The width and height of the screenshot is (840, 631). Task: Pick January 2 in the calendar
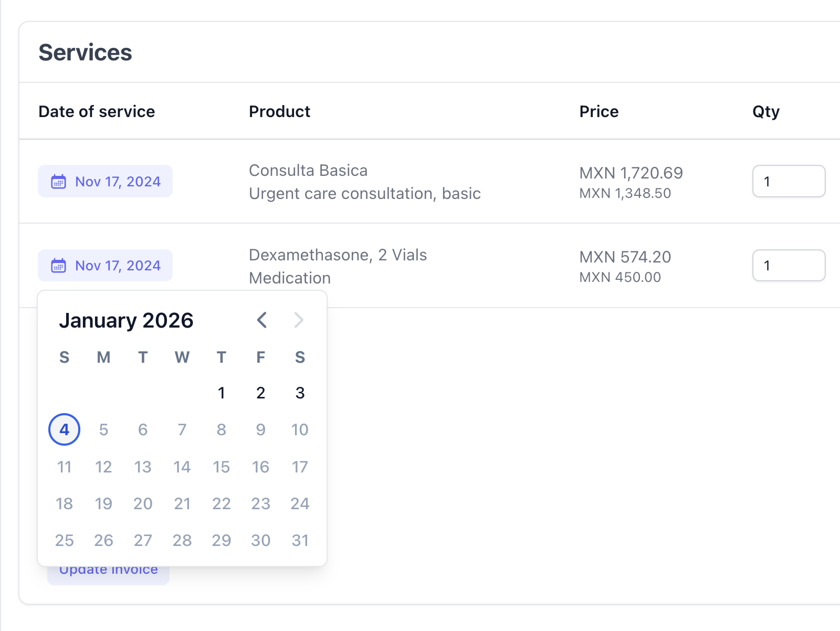click(x=260, y=393)
